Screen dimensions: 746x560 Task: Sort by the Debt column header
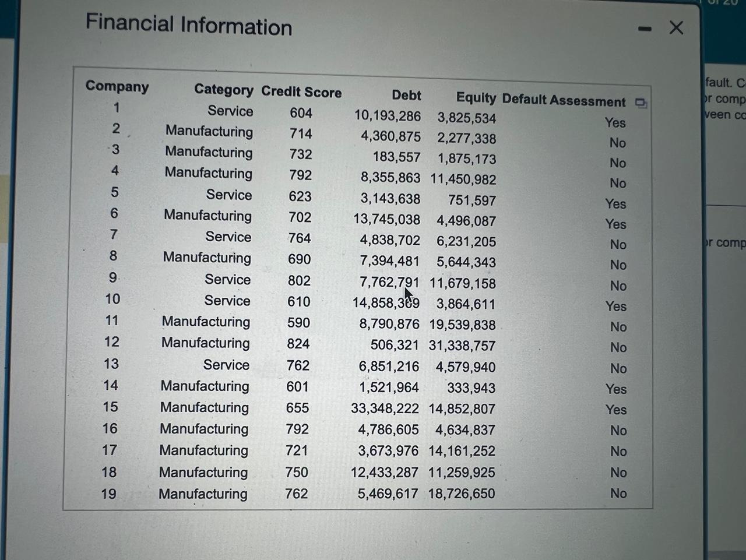[x=406, y=95]
